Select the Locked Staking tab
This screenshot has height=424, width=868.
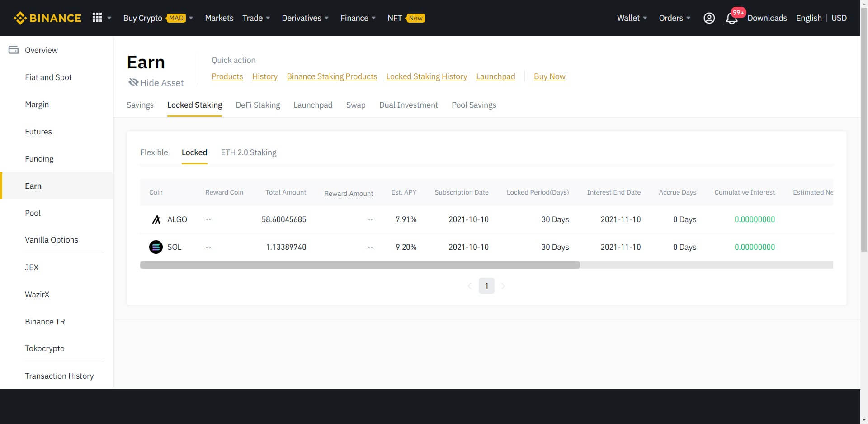pyautogui.click(x=195, y=105)
